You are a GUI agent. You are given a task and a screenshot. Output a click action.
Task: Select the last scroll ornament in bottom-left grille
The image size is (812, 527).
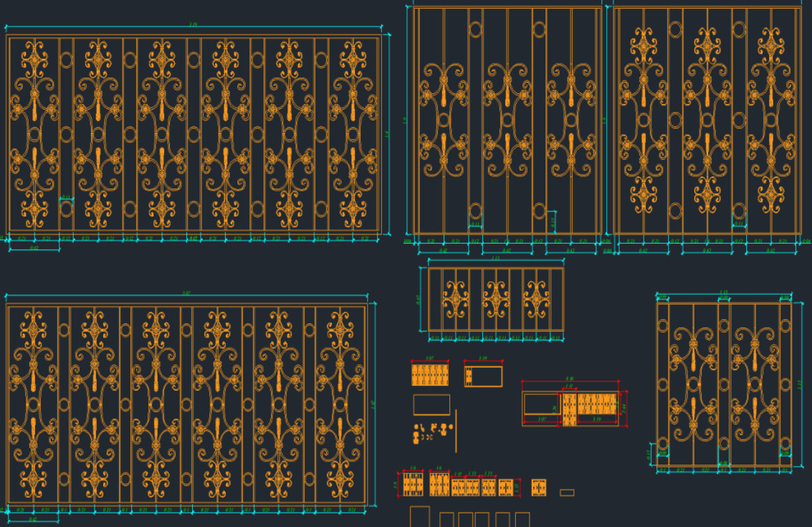tap(340, 404)
